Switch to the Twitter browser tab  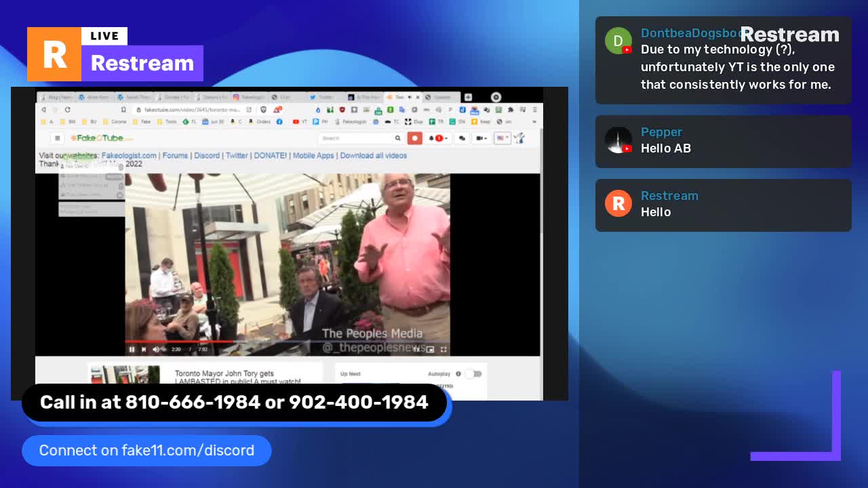click(x=325, y=97)
